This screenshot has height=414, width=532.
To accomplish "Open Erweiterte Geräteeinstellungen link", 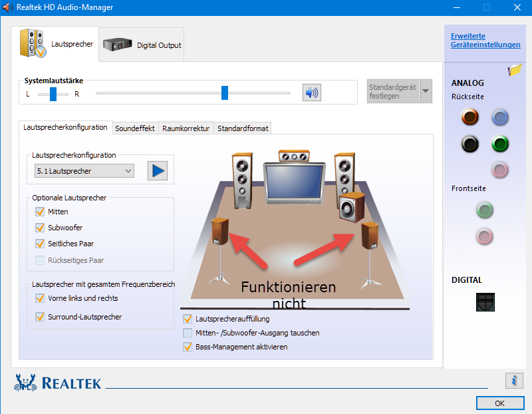I will click(485, 41).
